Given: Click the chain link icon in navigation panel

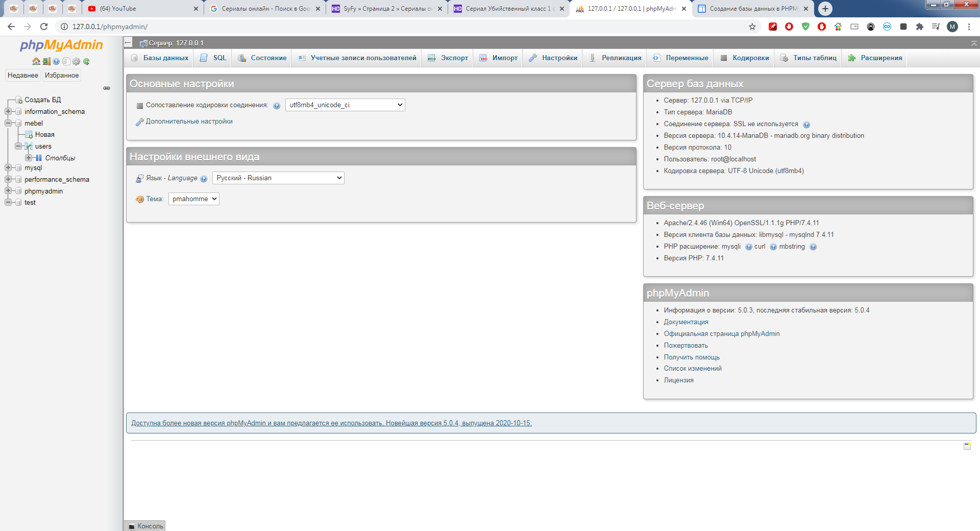Looking at the screenshot, I should [x=107, y=88].
